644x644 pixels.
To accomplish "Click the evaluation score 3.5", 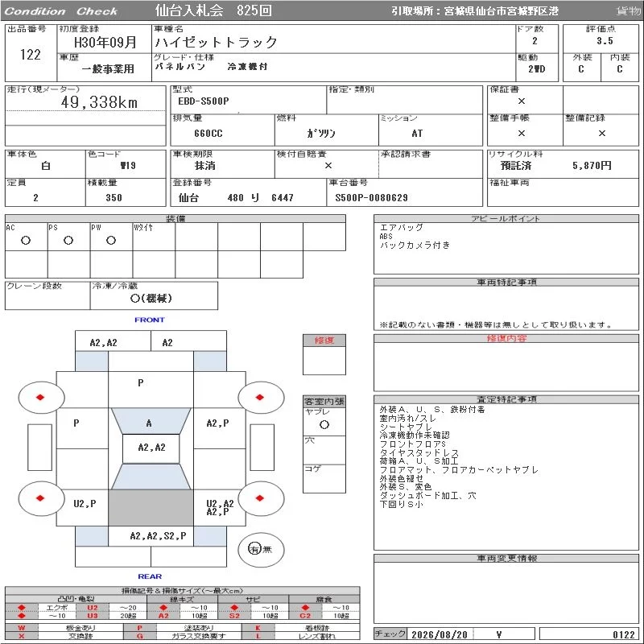I will [605, 41].
